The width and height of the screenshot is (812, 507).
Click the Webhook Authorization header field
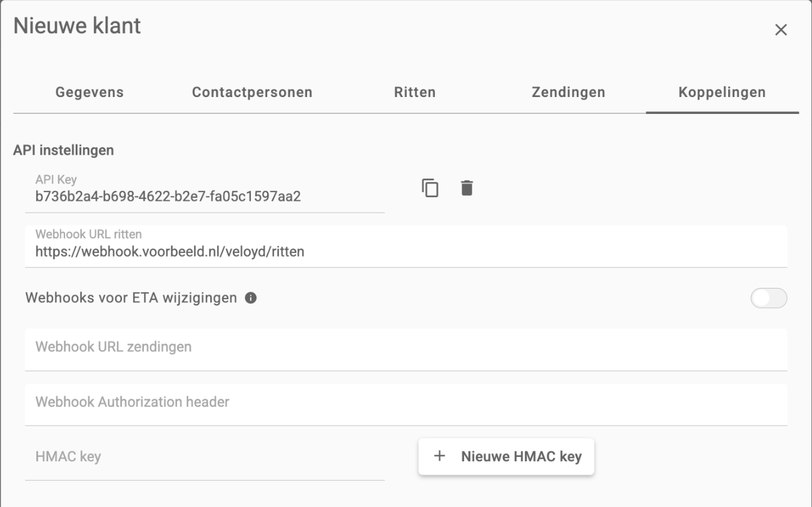click(x=406, y=405)
